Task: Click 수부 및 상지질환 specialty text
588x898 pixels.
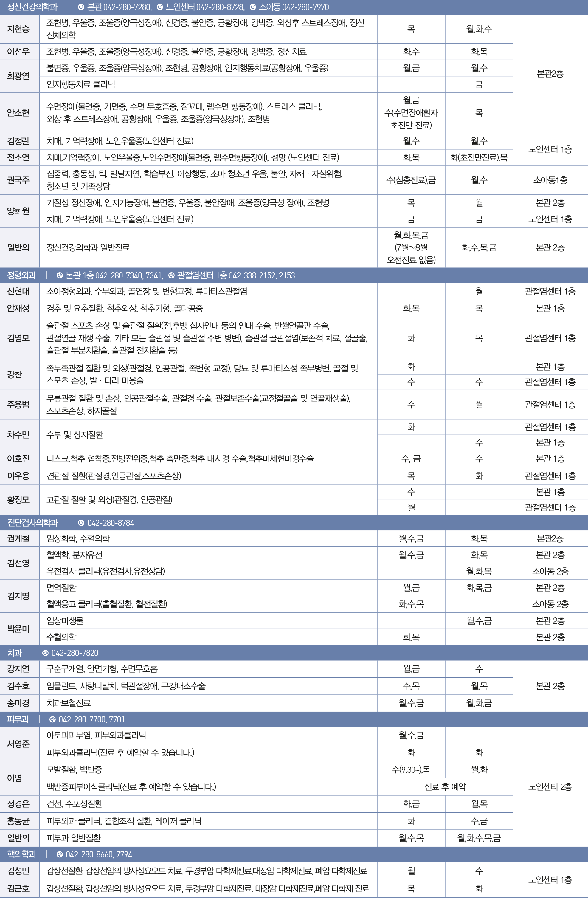Action: click(75, 435)
